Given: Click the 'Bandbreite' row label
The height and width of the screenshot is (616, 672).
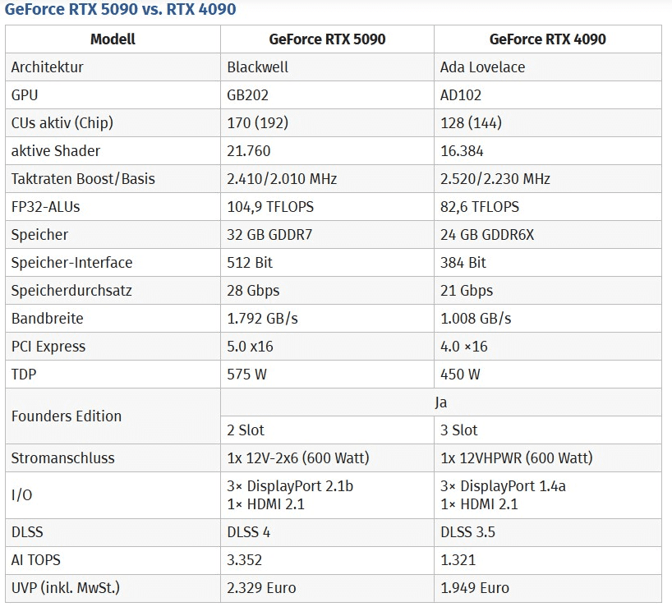Looking at the screenshot, I should pos(47,319).
